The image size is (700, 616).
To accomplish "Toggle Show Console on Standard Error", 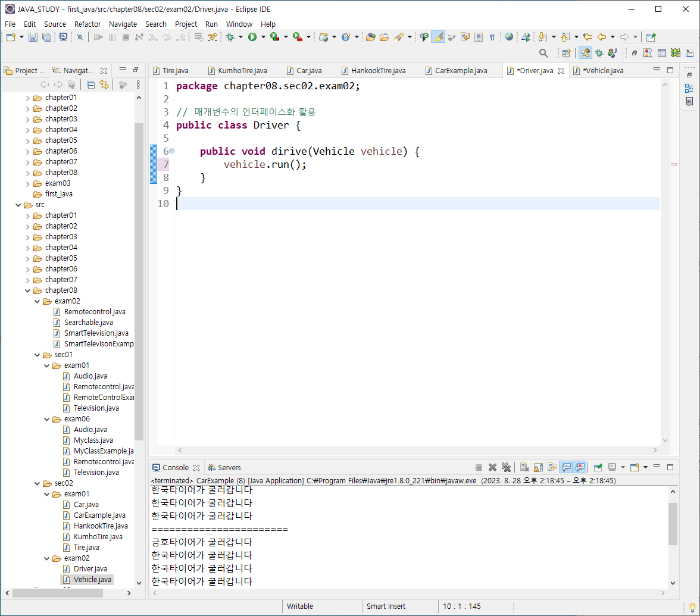I will 580,467.
